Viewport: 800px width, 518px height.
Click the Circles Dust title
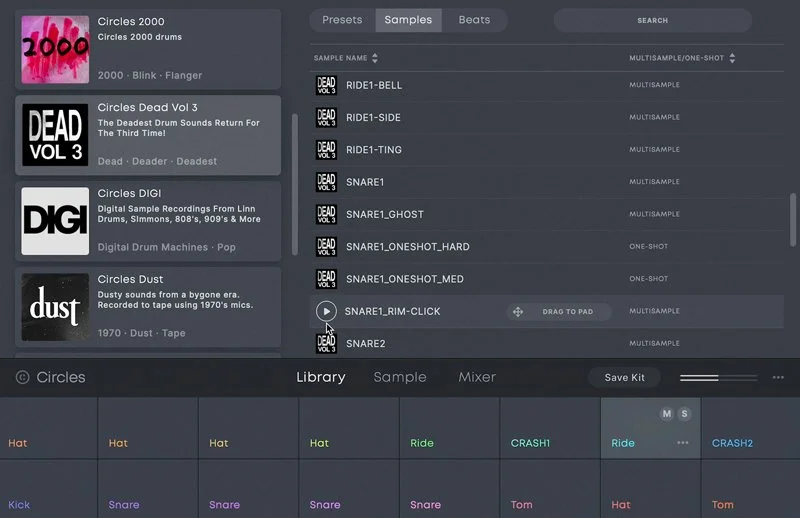pyautogui.click(x=130, y=279)
